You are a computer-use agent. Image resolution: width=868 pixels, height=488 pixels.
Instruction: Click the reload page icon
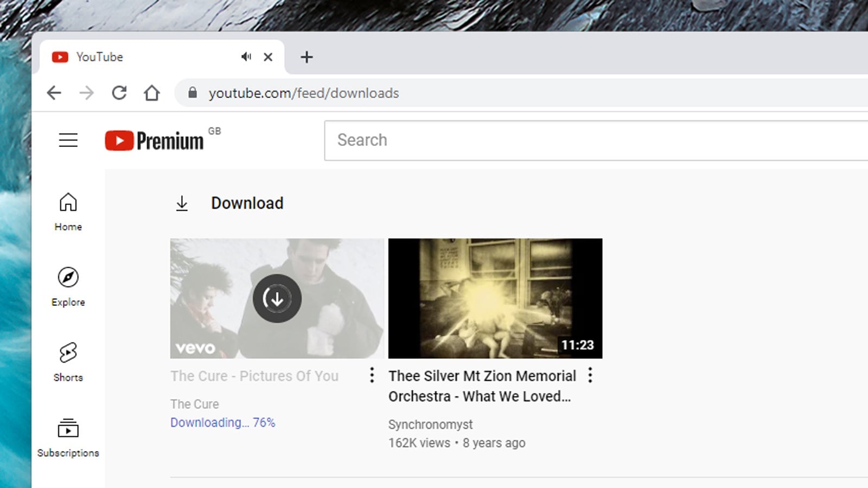click(119, 93)
